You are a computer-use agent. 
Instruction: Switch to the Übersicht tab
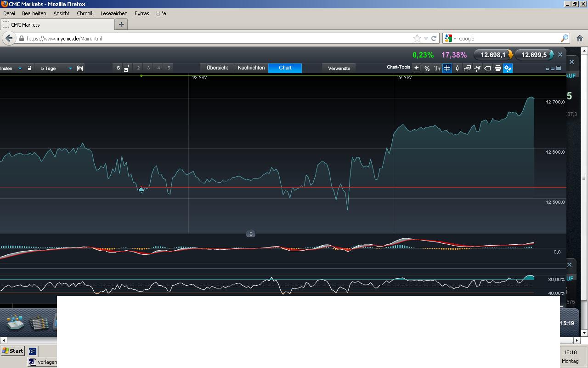pyautogui.click(x=217, y=68)
